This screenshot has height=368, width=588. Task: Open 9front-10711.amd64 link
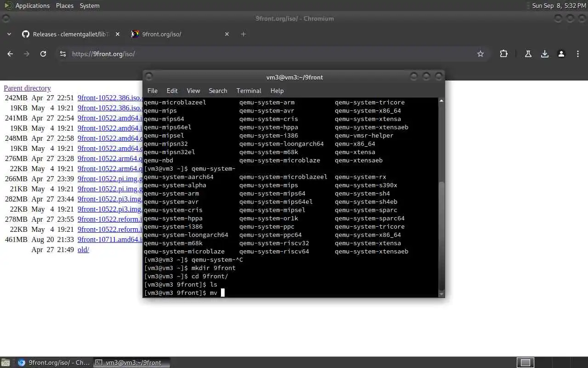(110, 239)
